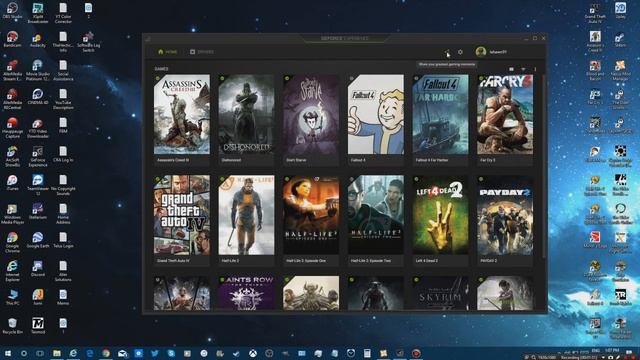This screenshot has width=640, height=360.
Task: Open the Share icon in GeForce Experience
Action: (x=447, y=52)
